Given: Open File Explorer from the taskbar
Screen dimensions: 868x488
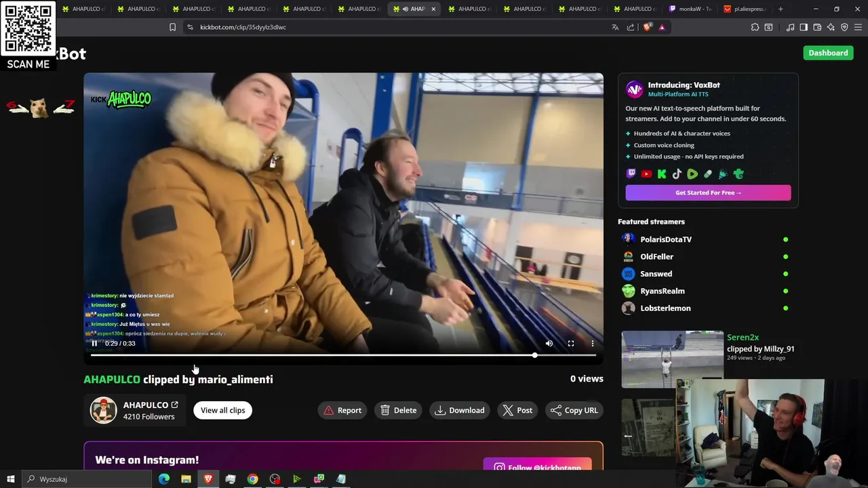Looking at the screenshot, I should (186, 479).
